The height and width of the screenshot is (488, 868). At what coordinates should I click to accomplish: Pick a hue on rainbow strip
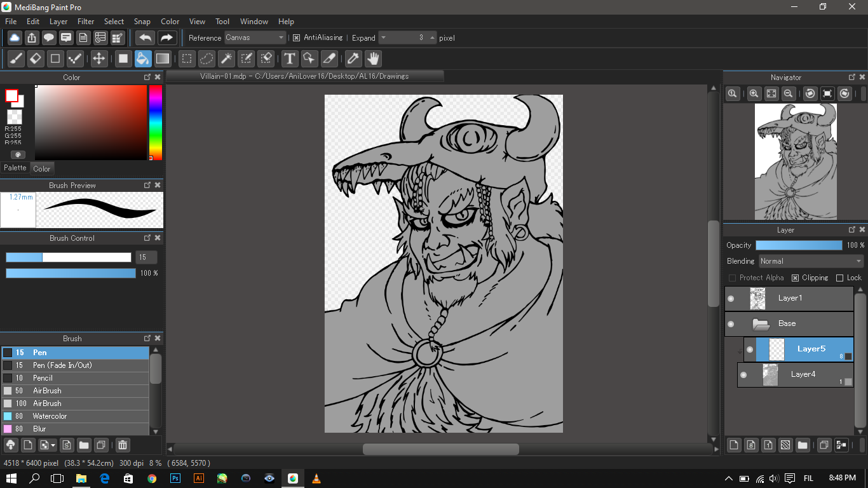pos(156,123)
